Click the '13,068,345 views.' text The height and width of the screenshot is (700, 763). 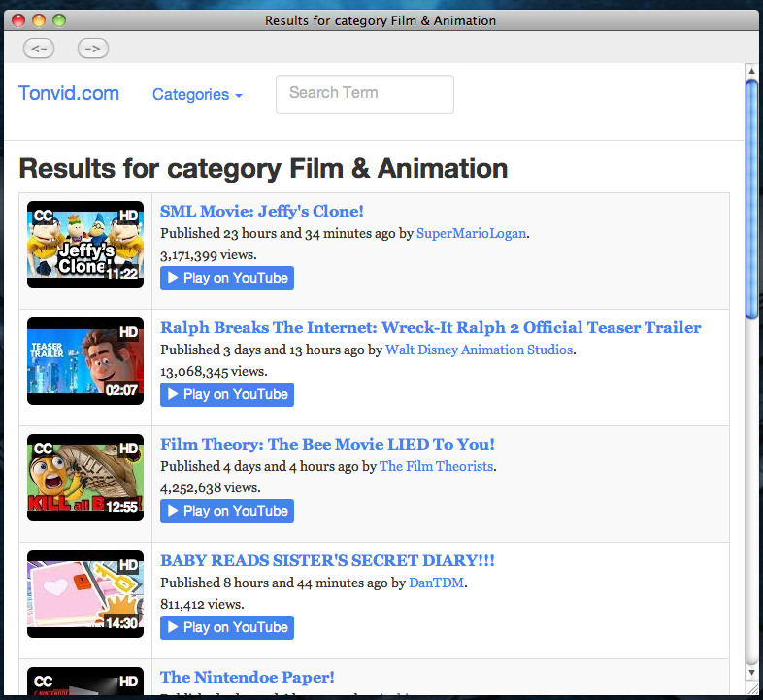(214, 372)
